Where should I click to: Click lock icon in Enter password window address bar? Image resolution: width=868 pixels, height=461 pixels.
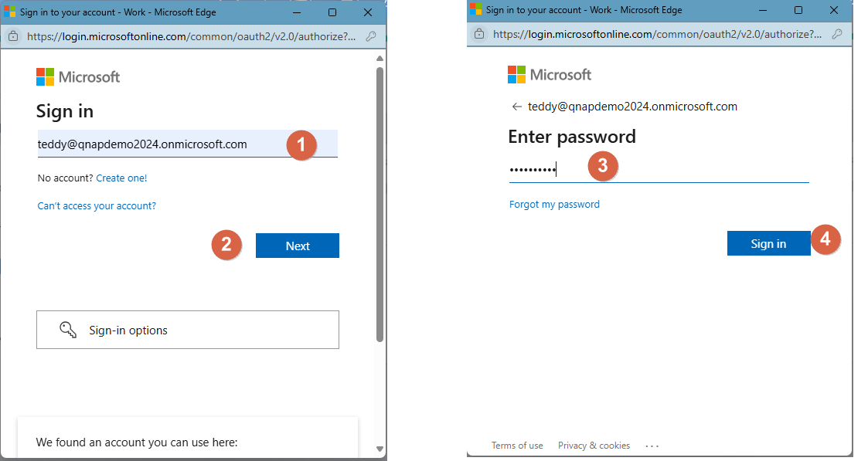[x=479, y=35]
